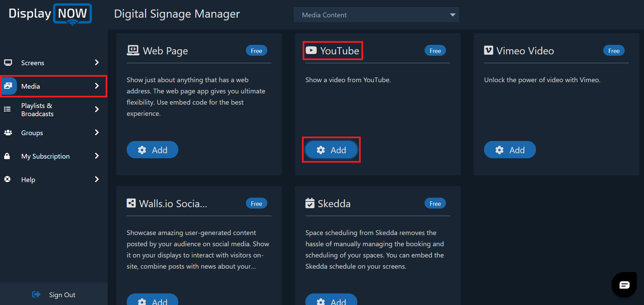The image size is (644, 305).
Task: Click the Walls.io share icon
Action: pos(131,203)
